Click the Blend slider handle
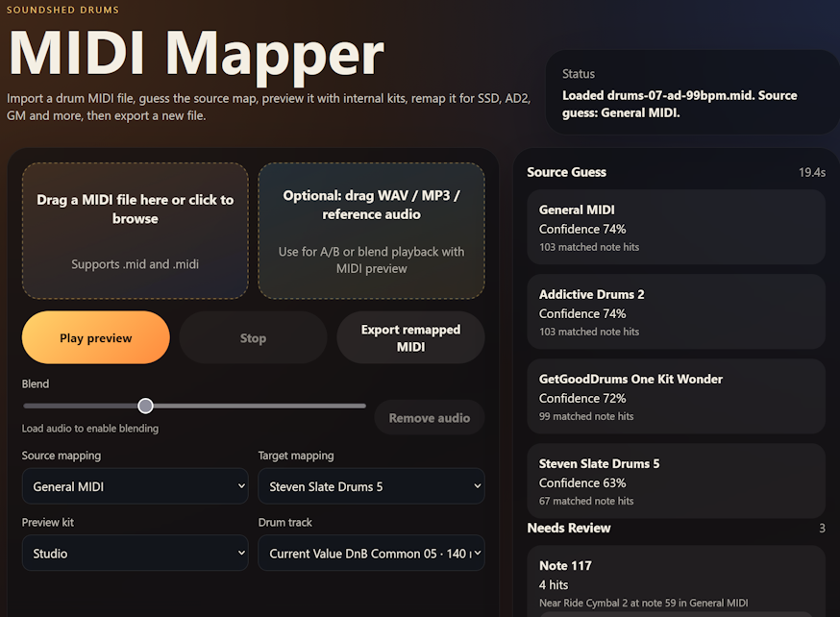 (145, 406)
